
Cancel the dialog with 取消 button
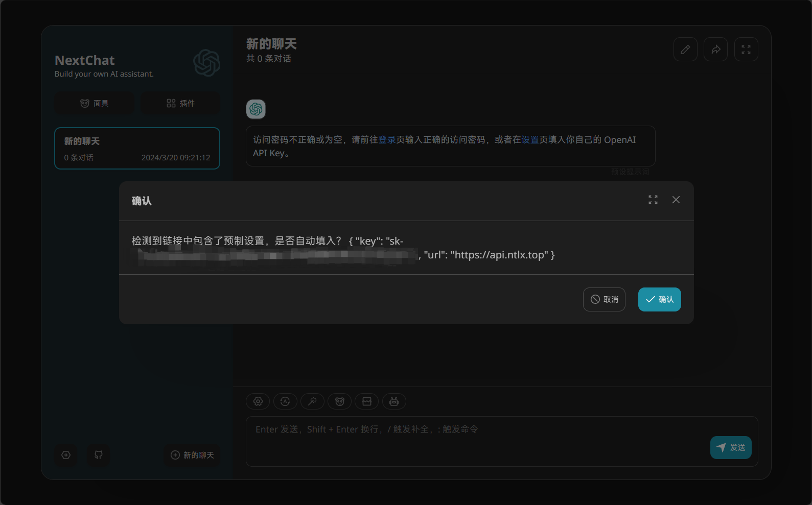604,299
